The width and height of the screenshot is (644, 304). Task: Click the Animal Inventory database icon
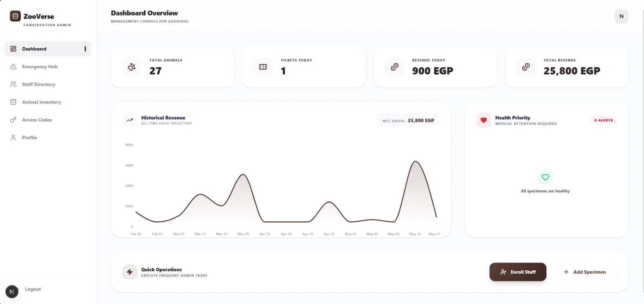pos(13,102)
